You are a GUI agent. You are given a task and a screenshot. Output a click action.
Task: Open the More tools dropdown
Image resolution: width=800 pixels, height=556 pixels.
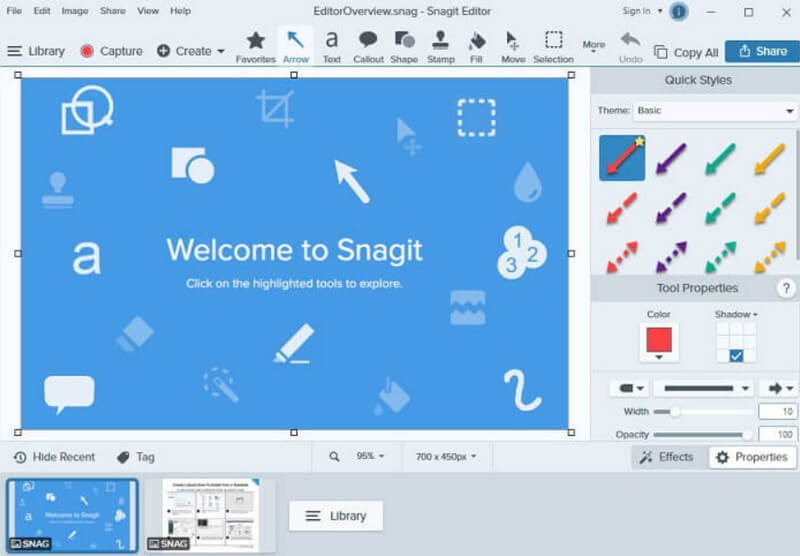click(593, 47)
